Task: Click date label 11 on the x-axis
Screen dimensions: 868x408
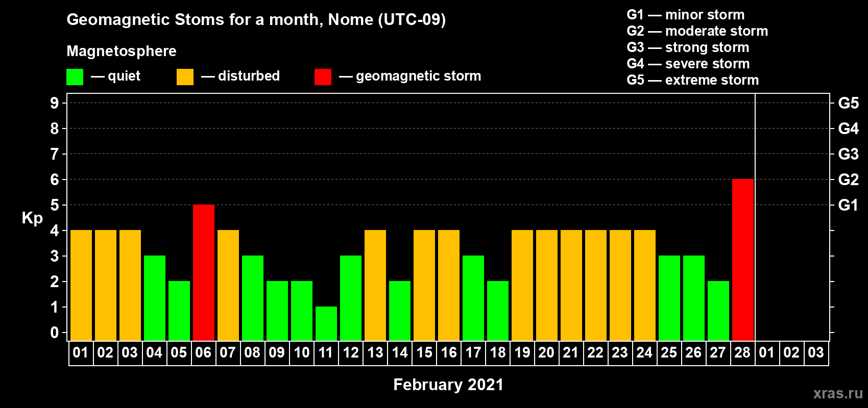Action: 326,352
